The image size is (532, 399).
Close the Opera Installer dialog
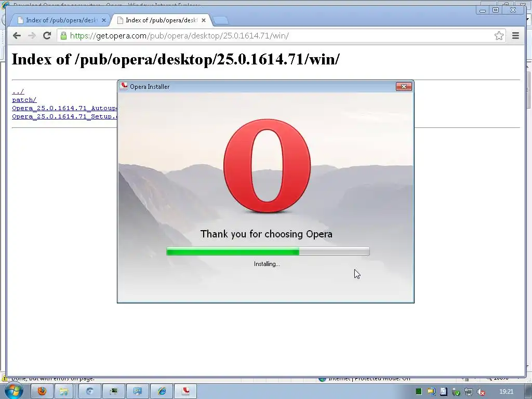point(404,87)
